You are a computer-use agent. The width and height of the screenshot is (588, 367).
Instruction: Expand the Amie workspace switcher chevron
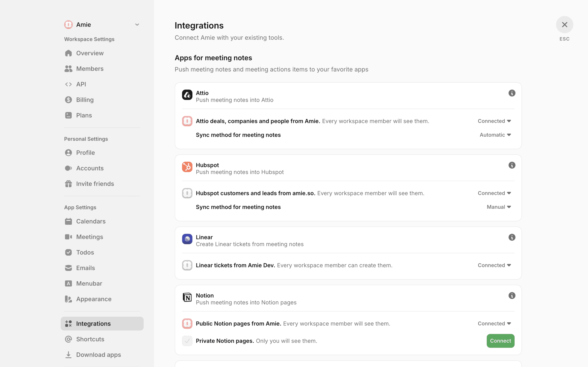(137, 24)
